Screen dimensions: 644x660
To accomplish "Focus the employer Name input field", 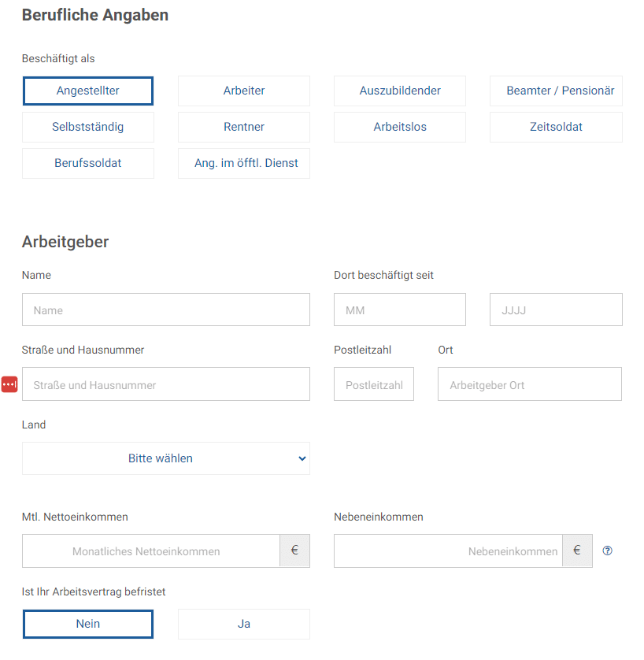I will point(166,310).
